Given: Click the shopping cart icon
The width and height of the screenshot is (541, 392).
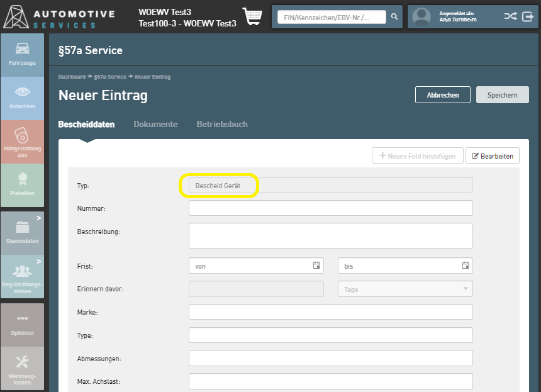Looking at the screenshot, I should coord(252,17).
